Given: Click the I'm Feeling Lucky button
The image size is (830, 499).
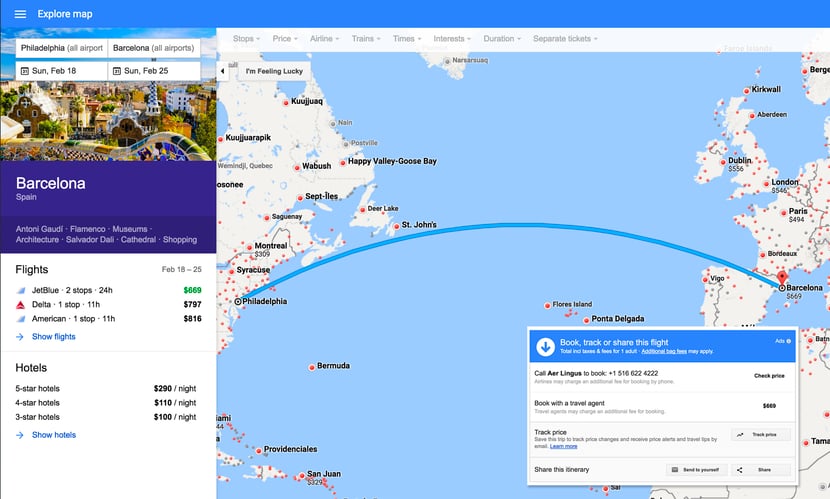Looking at the screenshot, I should (274, 71).
